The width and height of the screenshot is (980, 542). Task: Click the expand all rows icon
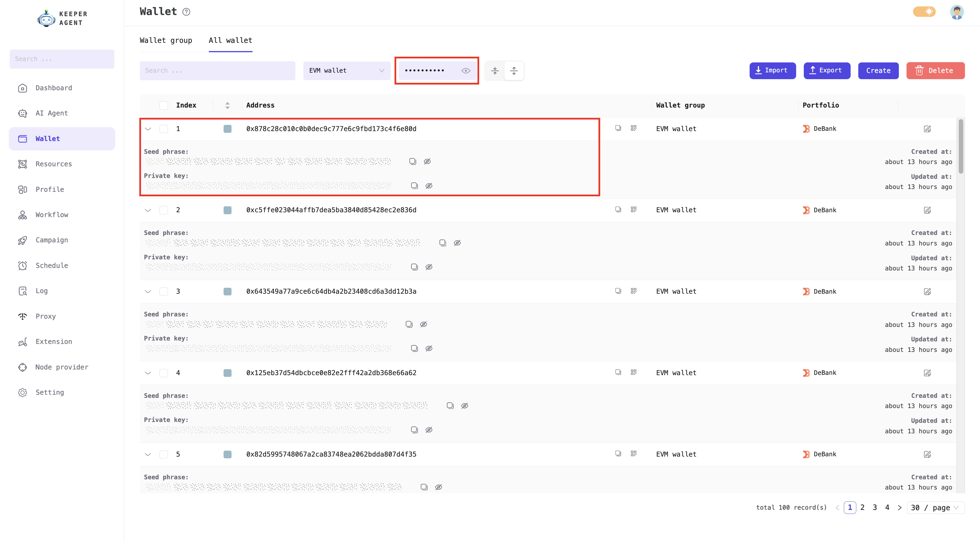tap(514, 71)
